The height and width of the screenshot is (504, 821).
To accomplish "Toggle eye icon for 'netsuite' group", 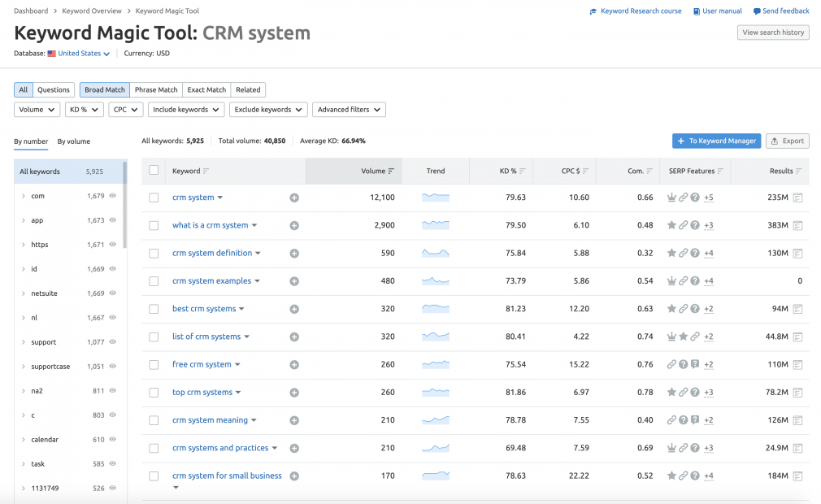I will click(113, 293).
